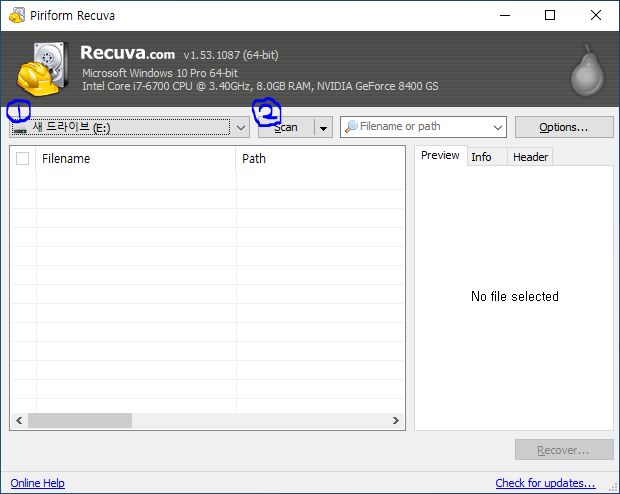Expand the Scan button's dropdown arrow

click(323, 128)
